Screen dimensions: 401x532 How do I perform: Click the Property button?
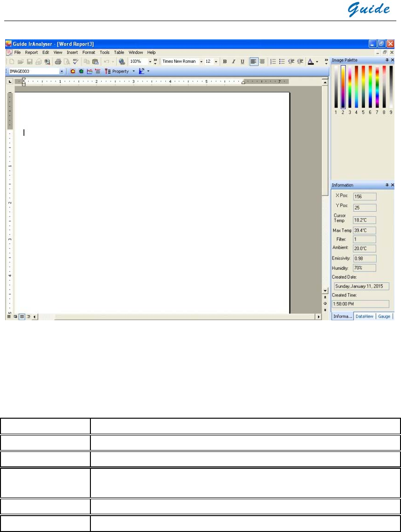[x=117, y=71]
